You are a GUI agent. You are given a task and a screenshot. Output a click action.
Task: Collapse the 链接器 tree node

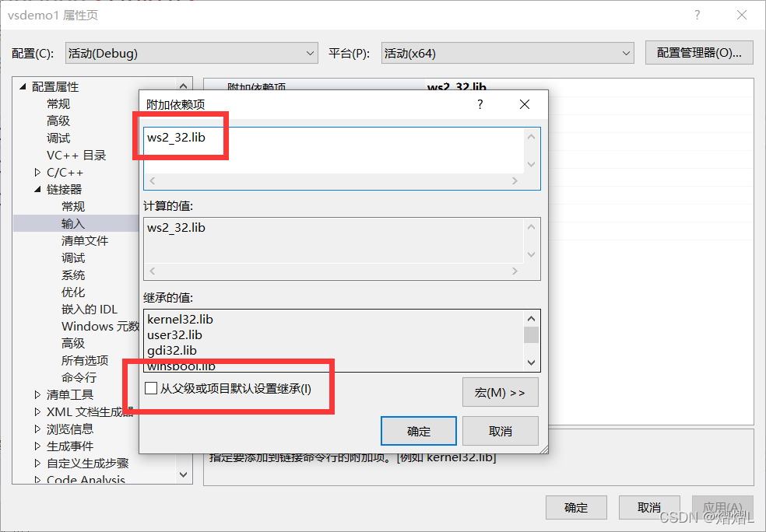coord(37,189)
